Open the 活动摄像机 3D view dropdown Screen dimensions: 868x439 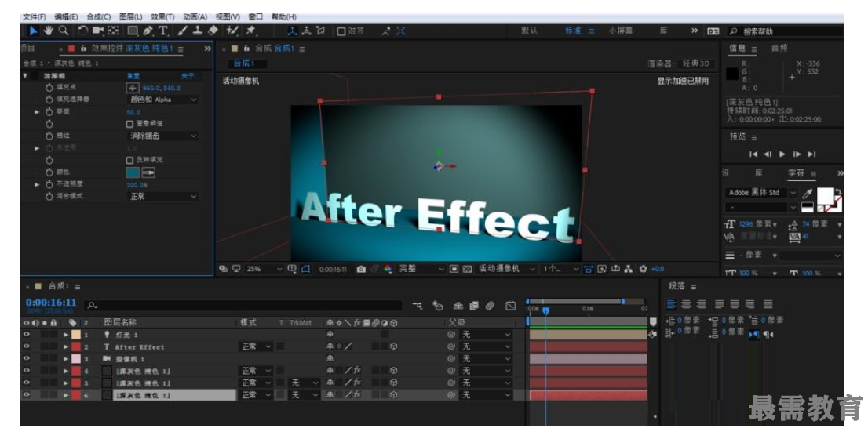click(x=506, y=269)
